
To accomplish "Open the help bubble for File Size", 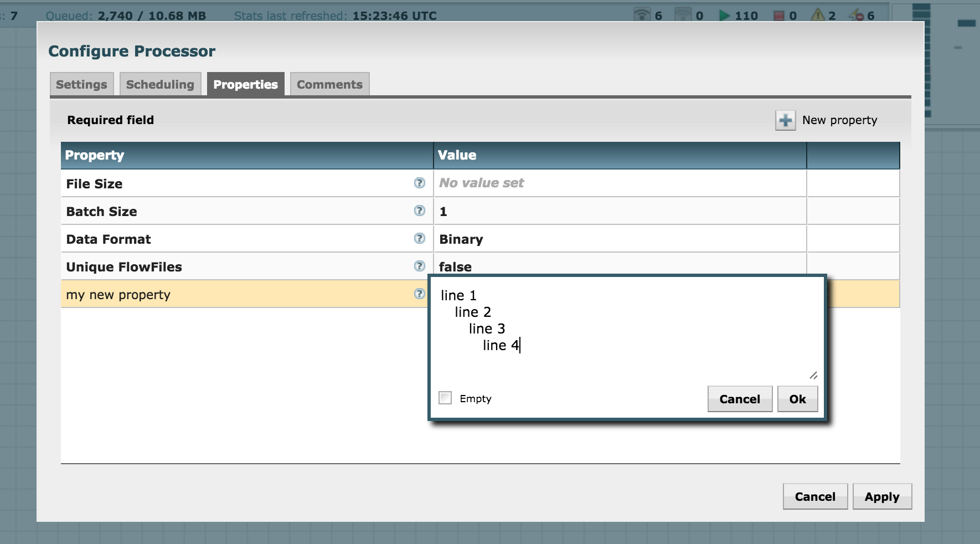I will click(x=420, y=183).
